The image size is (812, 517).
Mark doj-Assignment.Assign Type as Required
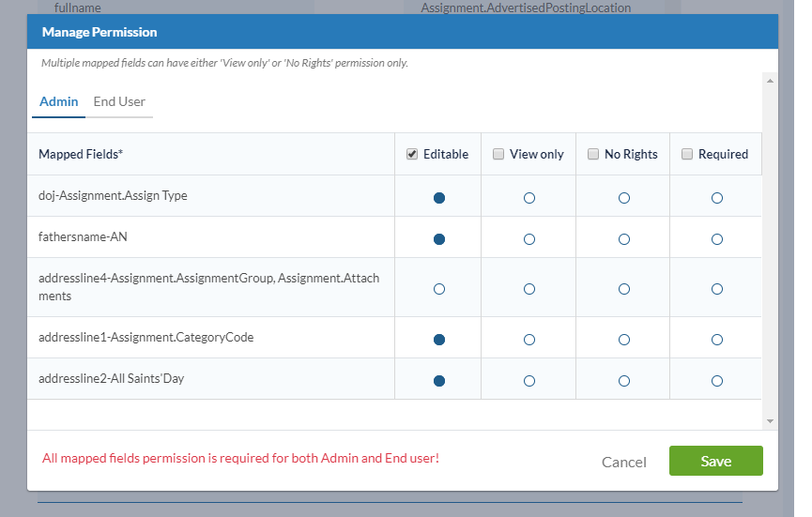point(716,198)
